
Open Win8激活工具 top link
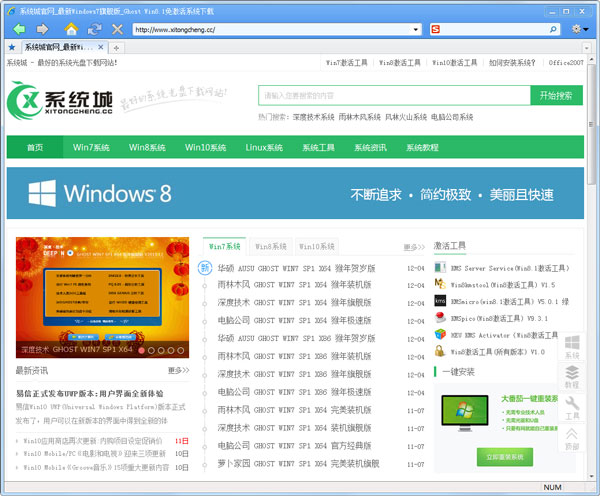[x=399, y=63]
